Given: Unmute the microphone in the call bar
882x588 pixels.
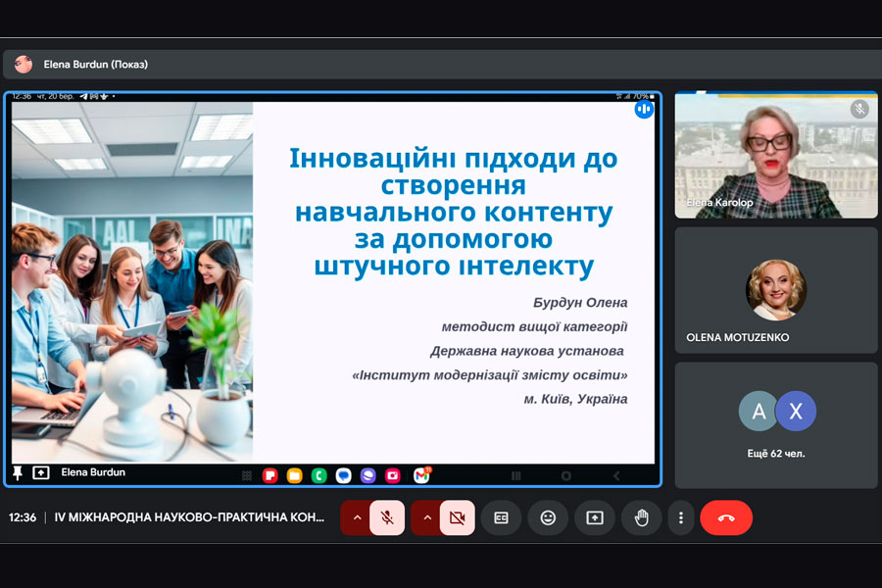Looking at the screenshot, I should click(x=387, y=517).
